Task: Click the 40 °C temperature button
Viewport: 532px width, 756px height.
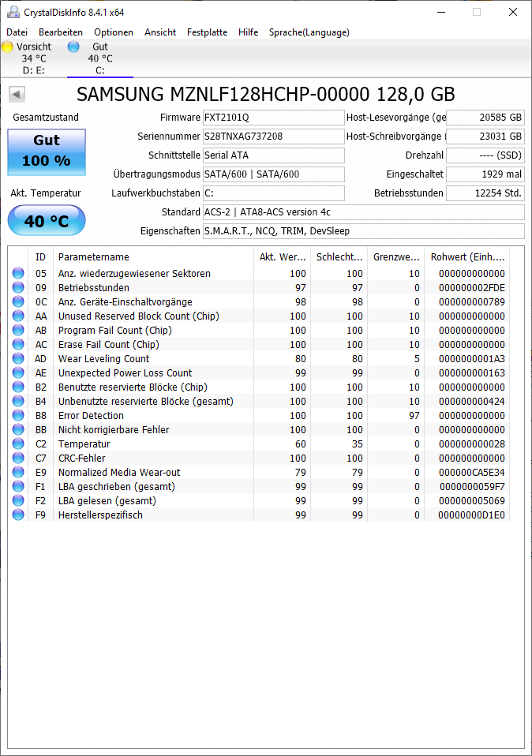Action: click(x=47, y=220)
